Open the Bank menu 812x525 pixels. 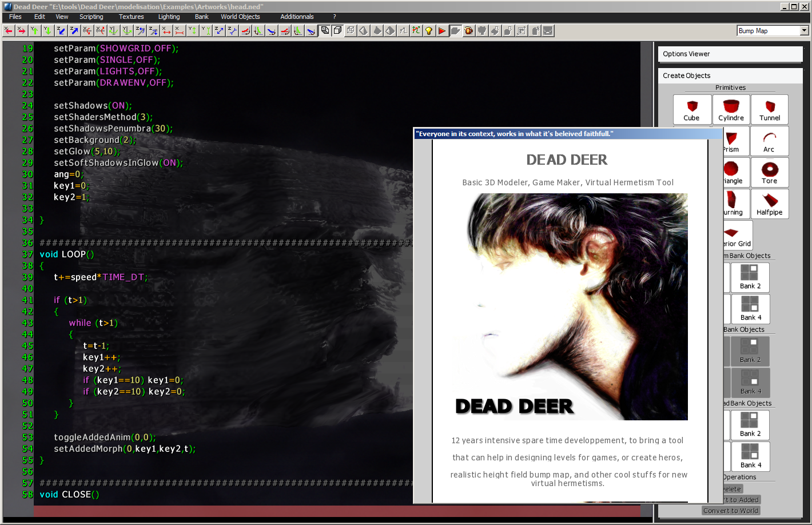(202, 17)
